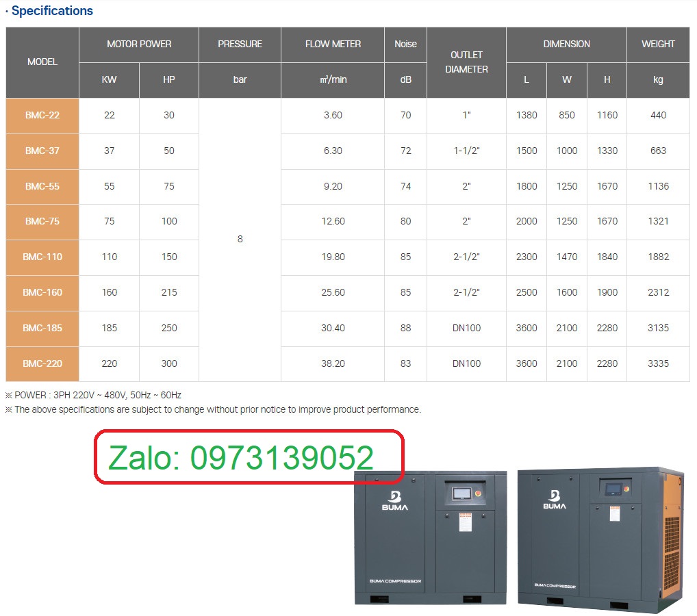Click the 3135 weight value
The image size is (697, 616).
[658, 328]
